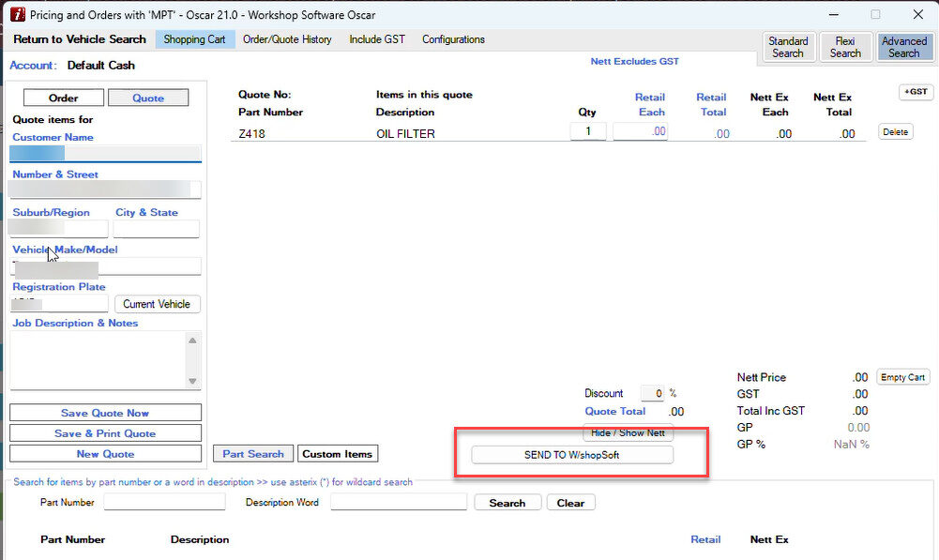The image size is (939, 560).
Task: Switch to Standard Search
Action: pos(788,47)
